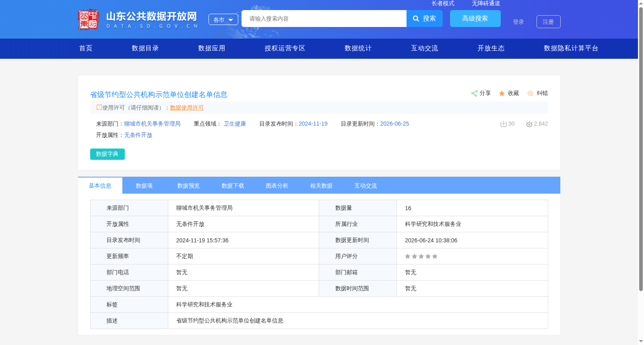This screenshot has width=644, height=345.
Task: Click the 无条件开放 open attribute value in header
Action: click(x=138, y=135)
